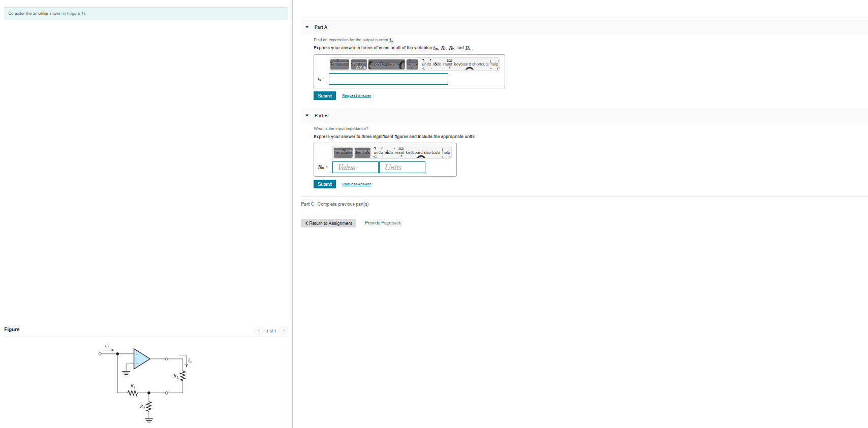This screenshot has height=428, width=868.
Task: Focus the Value field for input impedance
Action: click(x=355, y=167)
